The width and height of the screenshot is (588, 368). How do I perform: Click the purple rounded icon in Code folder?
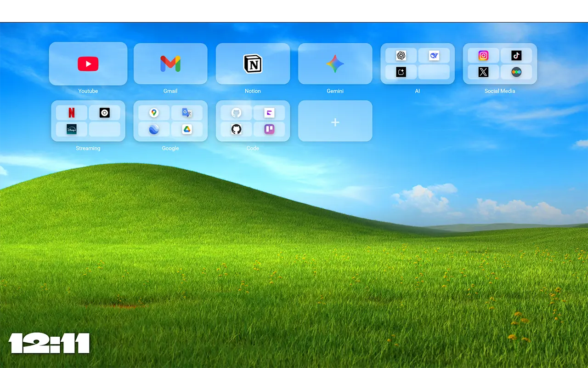point(269,129)
